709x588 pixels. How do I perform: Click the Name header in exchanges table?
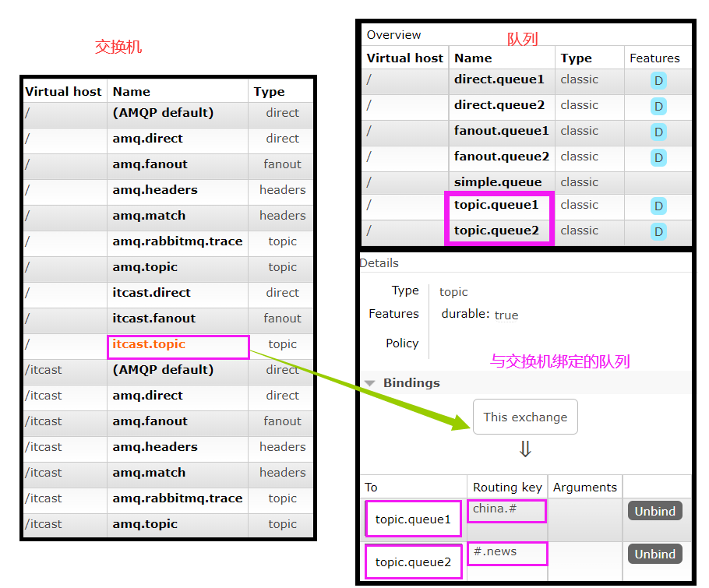coord(131,92)
